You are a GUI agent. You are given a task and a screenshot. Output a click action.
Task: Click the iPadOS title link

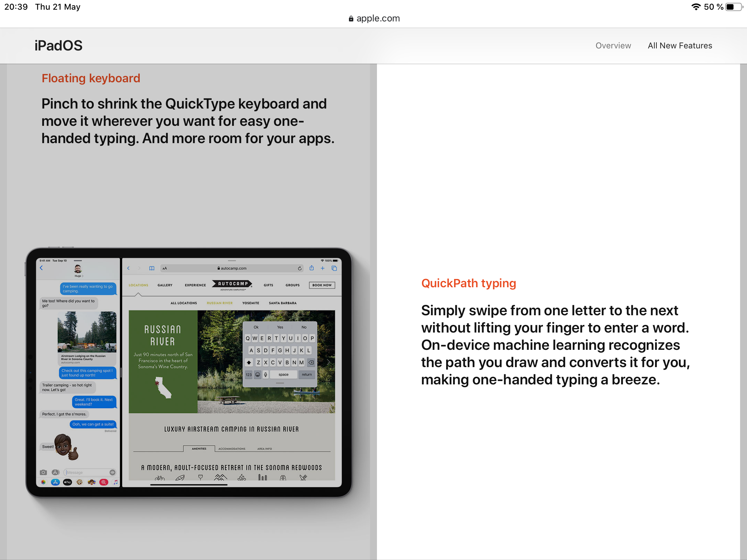pyautogui.click(x=58, y=46)
